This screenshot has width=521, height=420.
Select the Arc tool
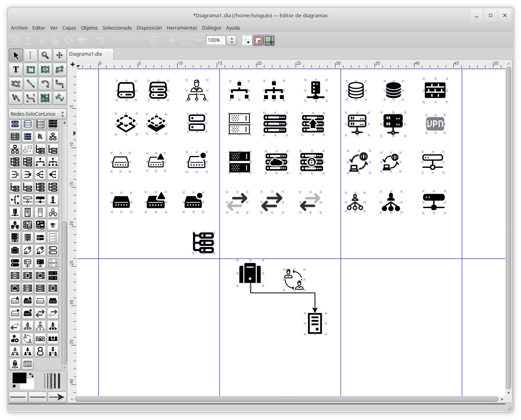point(45,84)
